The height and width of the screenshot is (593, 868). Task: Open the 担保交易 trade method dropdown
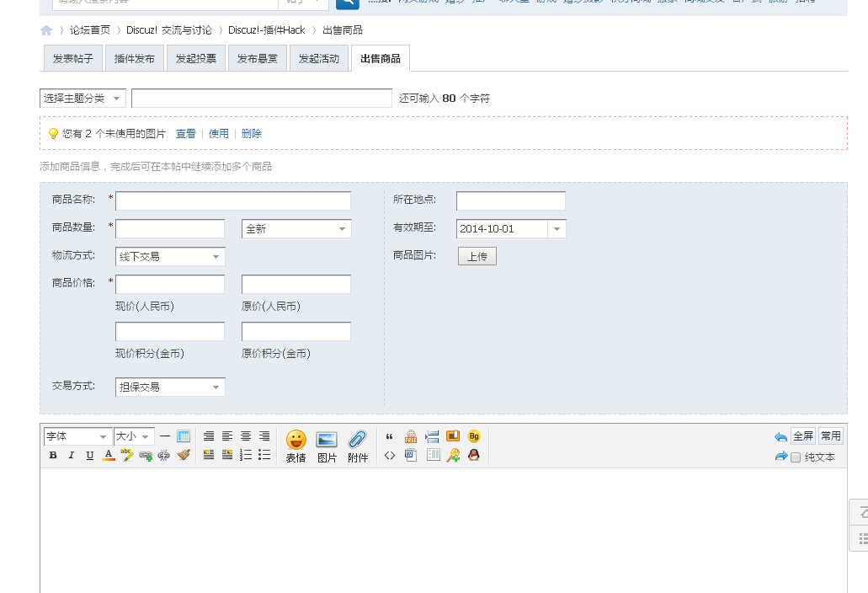click(x=170, y=387)
